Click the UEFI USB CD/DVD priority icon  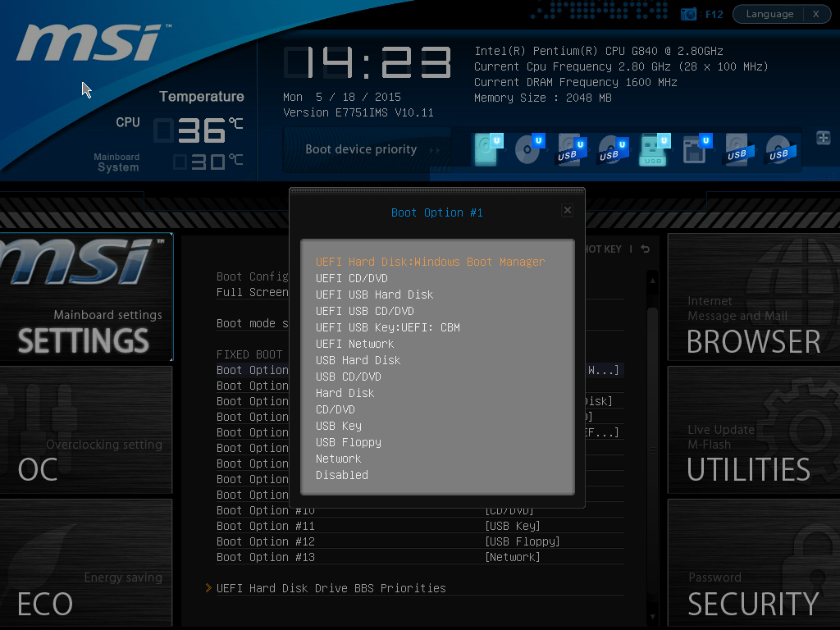612,149
